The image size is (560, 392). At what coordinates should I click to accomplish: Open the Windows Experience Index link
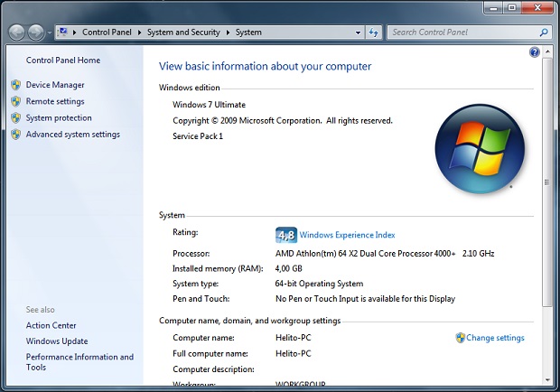click(347, 235)
